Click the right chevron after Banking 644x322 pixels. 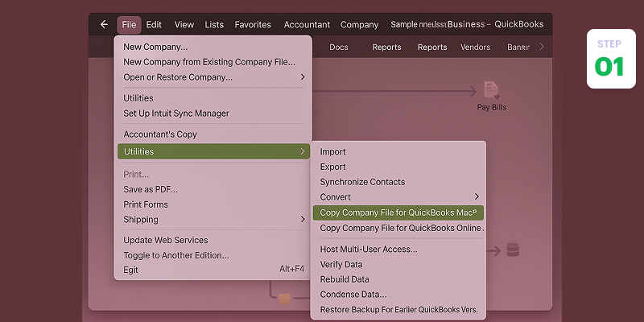541,47
